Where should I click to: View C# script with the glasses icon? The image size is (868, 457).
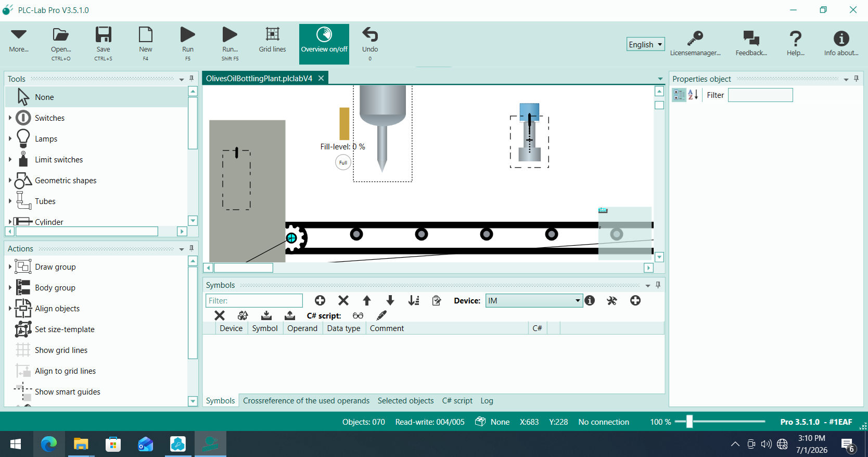tap(358, 315)
